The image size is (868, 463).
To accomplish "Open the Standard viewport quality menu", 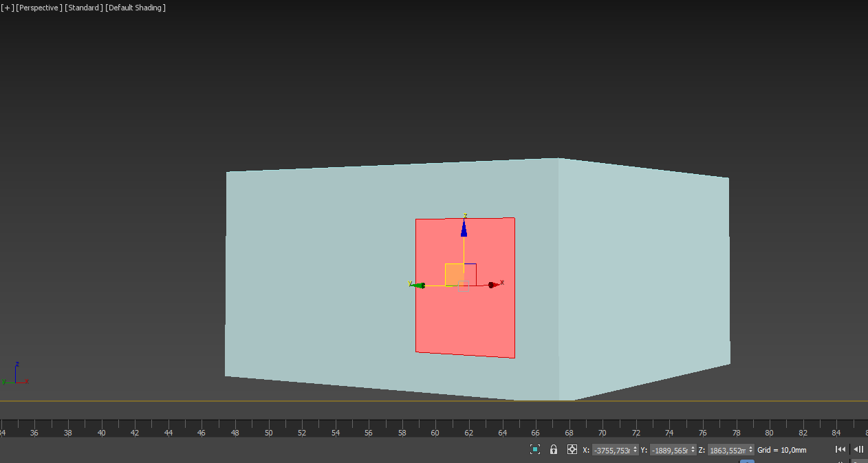I will [83, 8].
